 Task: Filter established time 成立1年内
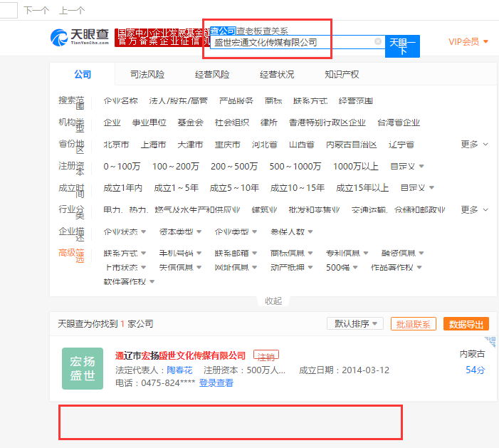[123, 188]
